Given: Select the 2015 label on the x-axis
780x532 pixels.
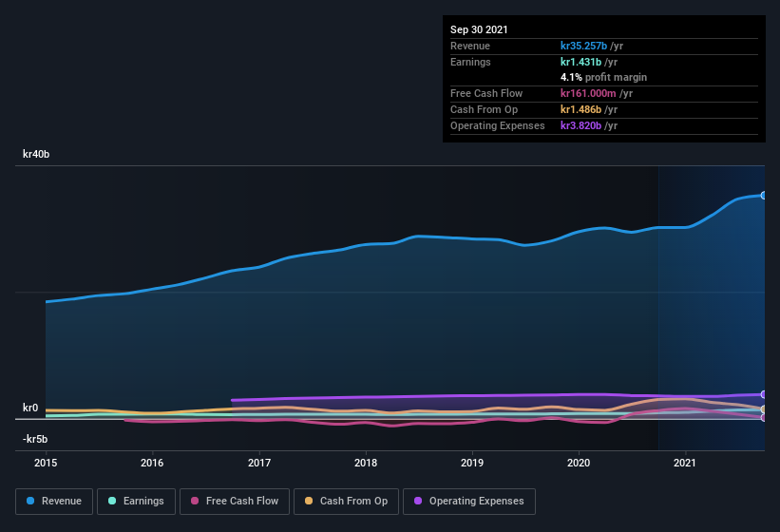Looking at the screenshot, I should [46, 463].
